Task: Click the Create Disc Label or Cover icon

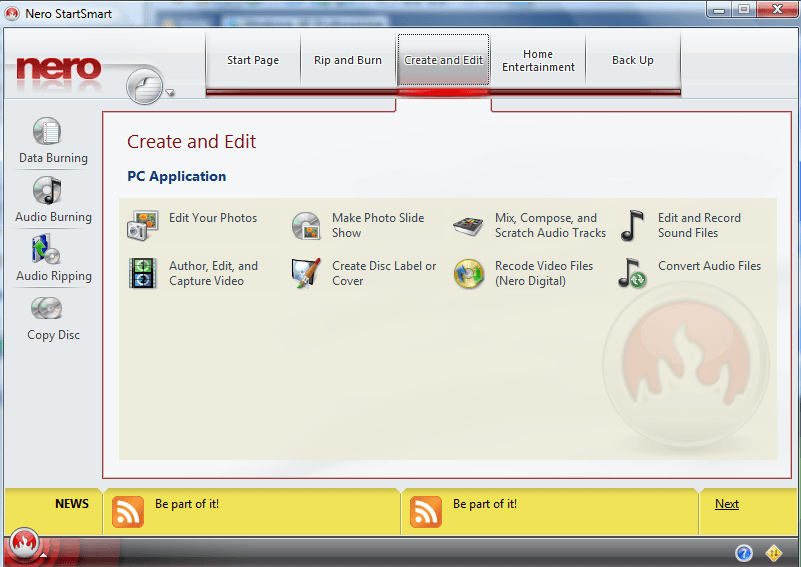Action: [306, 273]
